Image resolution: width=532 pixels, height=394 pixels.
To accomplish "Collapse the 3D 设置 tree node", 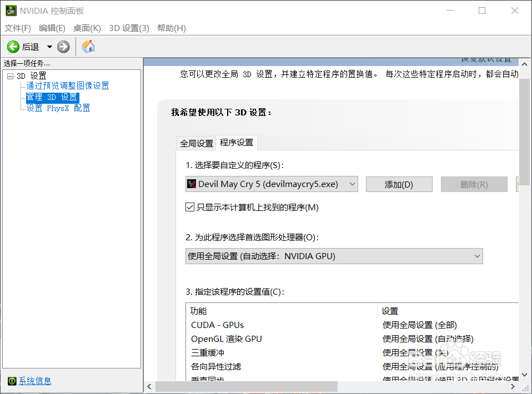I will [10, 76].
